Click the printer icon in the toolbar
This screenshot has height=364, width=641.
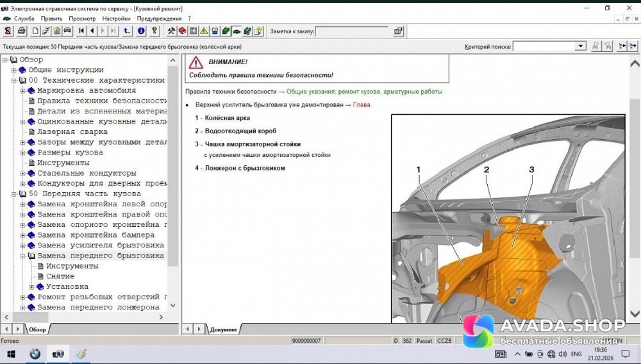tap(22, 31)
